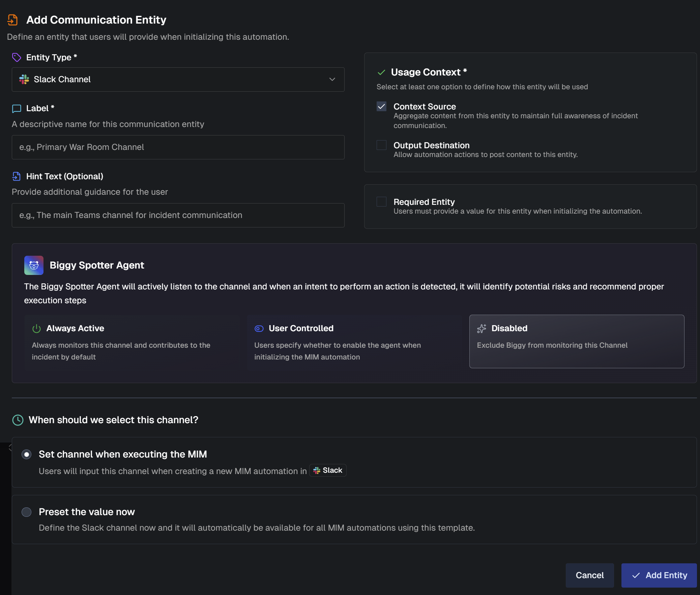Uncheck the Context Source checkbox
The image size is (700, 595).
coord(381,106)
